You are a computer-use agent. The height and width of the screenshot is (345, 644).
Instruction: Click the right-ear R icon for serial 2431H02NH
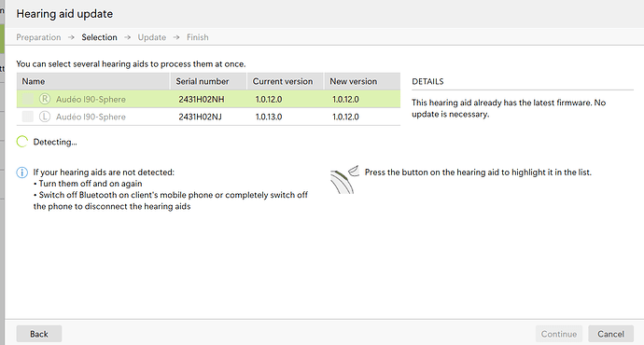pos(45,99)
